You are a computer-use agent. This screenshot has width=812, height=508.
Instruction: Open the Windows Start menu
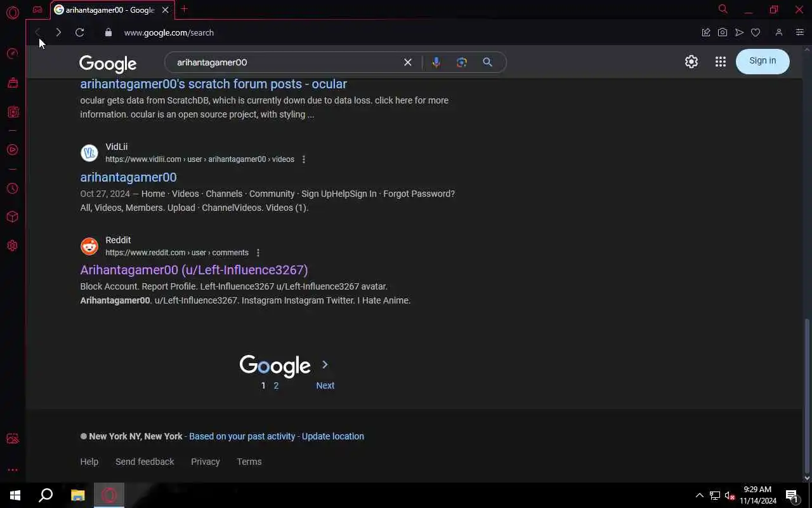point(15,495)
